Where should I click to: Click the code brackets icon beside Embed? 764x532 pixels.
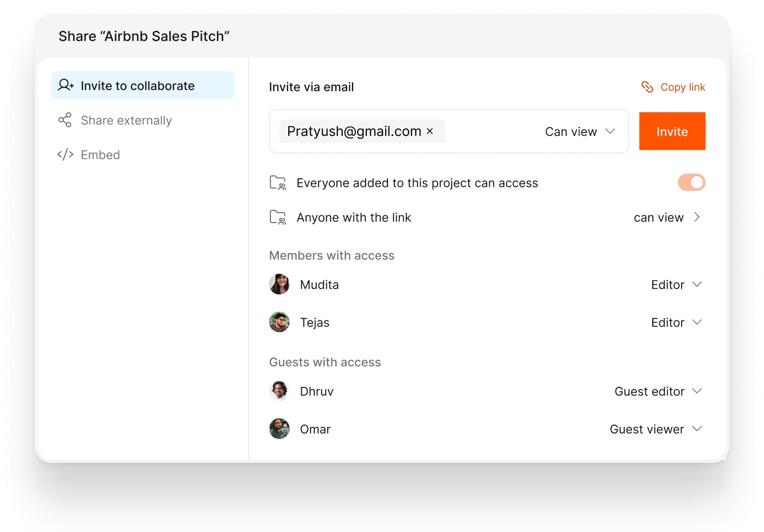[65, 155]
